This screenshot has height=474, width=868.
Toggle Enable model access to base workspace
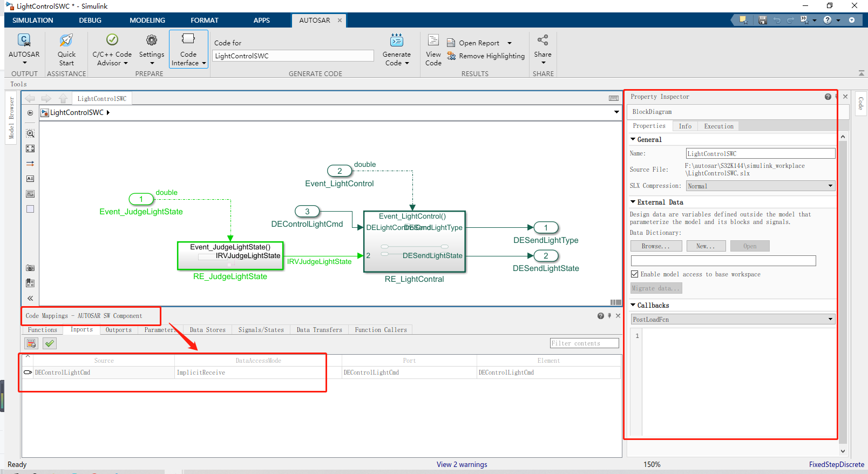tap(635, 274)
